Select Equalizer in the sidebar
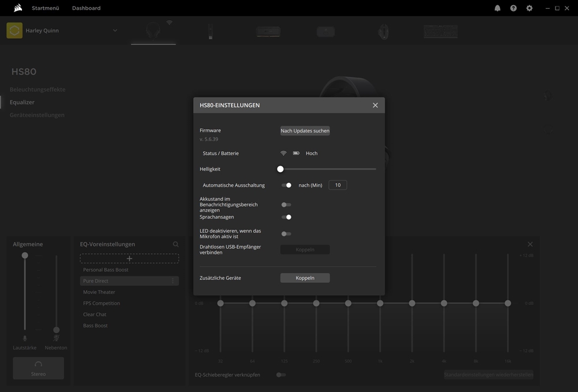The width and height of the screenshot is (578, 392). click(22, 102)
